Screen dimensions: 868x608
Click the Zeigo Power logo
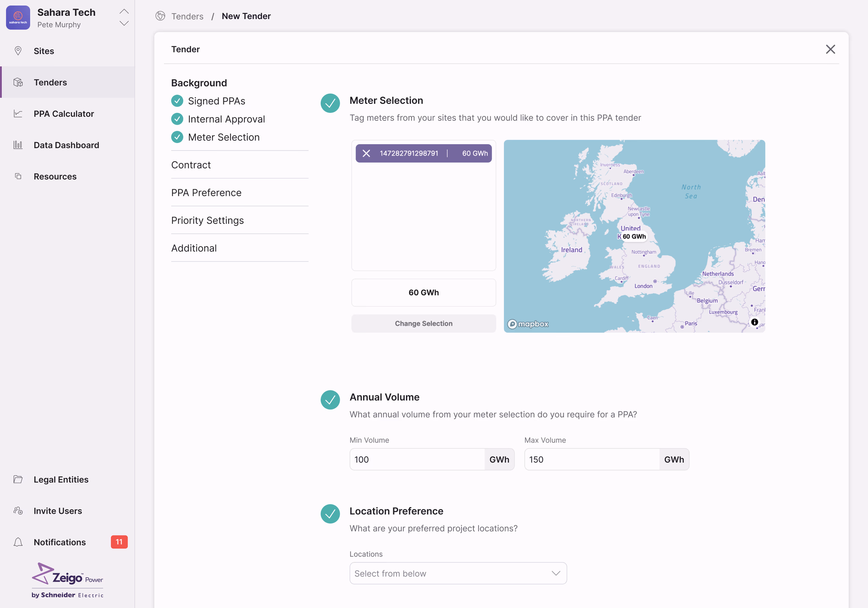pos(67,580)
